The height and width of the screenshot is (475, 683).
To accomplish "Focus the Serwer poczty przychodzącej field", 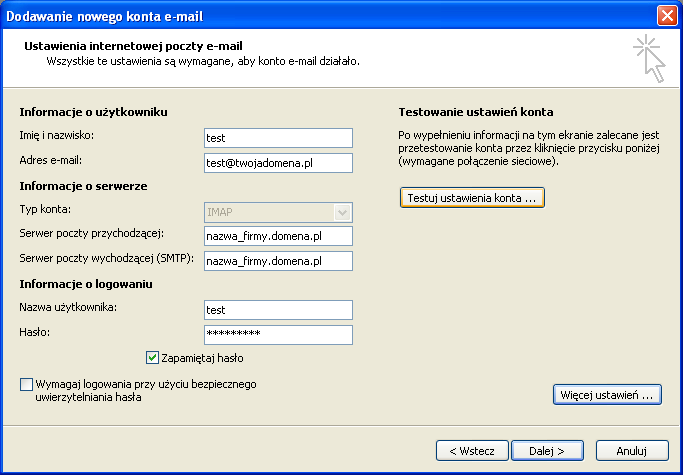I will [278, 236].
